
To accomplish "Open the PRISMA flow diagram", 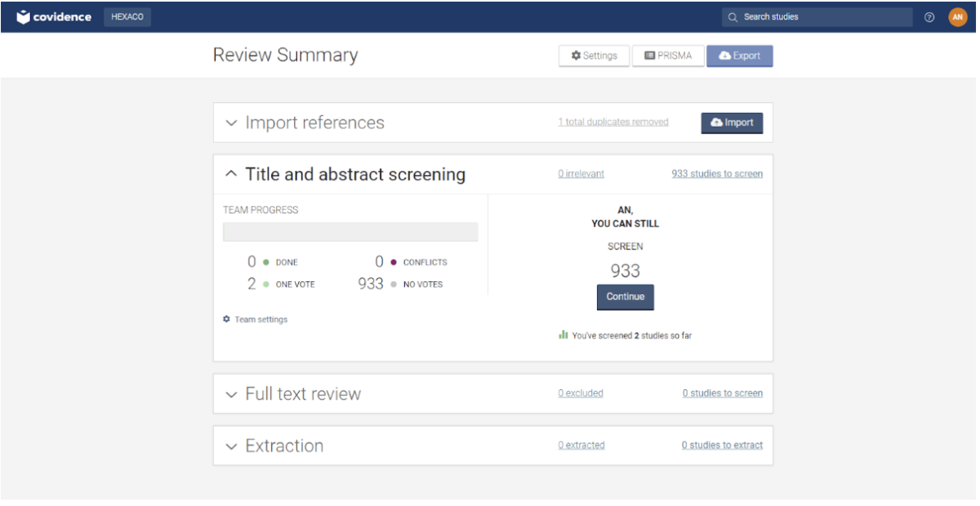I will (667, 56).
